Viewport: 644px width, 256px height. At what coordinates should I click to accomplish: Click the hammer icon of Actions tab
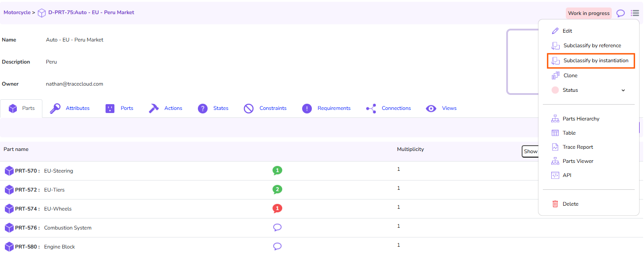pos(154,108)
